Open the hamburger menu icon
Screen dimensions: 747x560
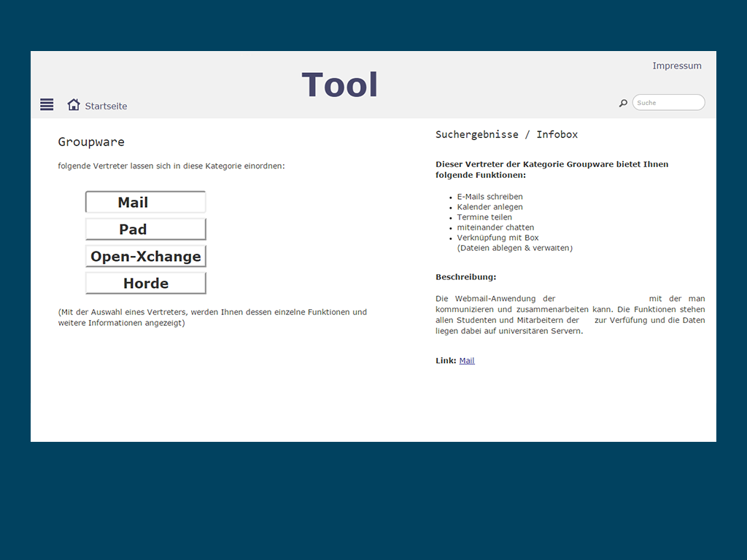click(47, 104)
